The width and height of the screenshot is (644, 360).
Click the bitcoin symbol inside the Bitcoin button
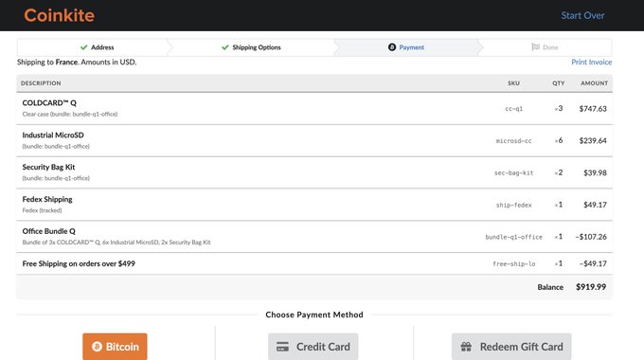pos(97,347)
